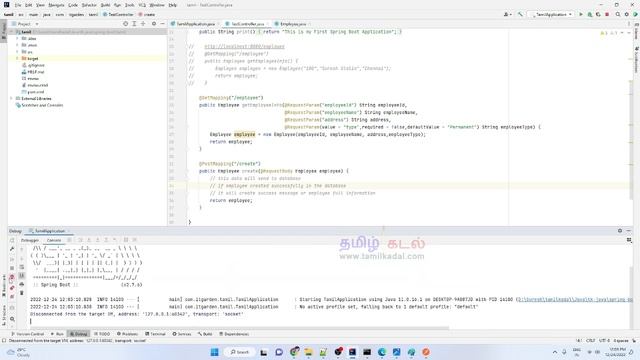Viewport: 640px width, 360px height.
Task: Click Rerun icon in Debug panel
Action: coord(12,240)
